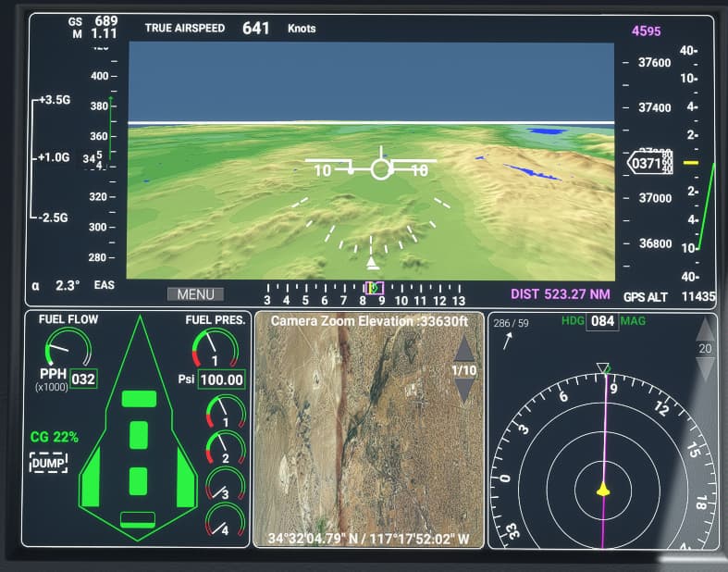
Task: Click the 1/10 zoom level indicator
Action: click(x=463, y=370)
